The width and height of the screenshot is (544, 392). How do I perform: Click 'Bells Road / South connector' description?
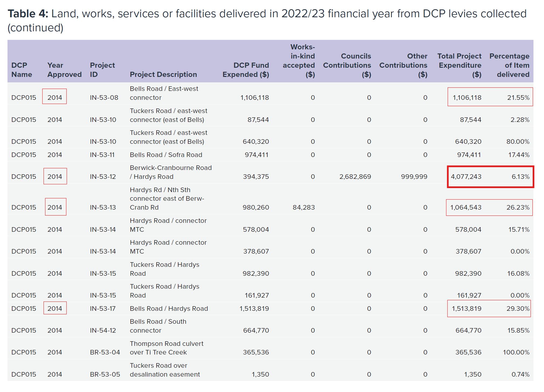click(x=158, y=326)
